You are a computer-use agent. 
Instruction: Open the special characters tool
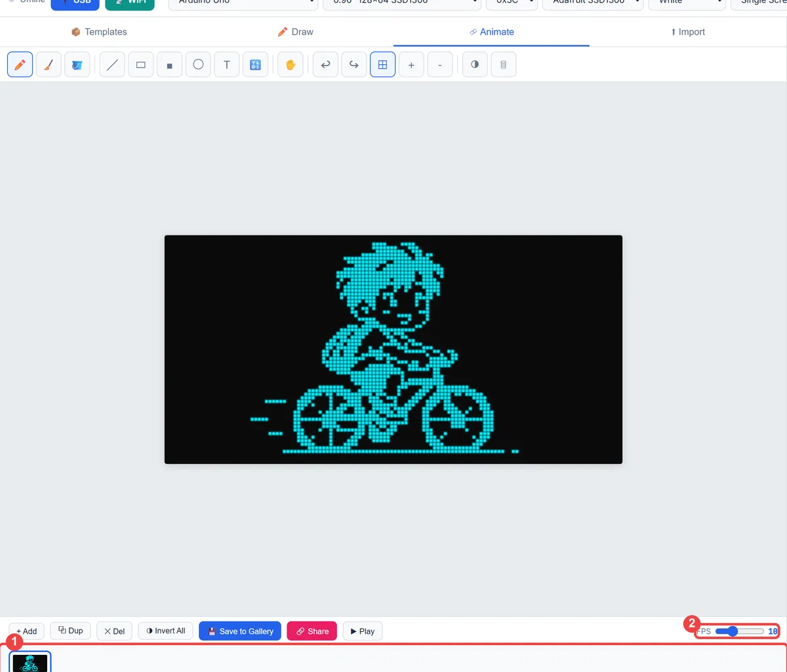pos(256,65)
